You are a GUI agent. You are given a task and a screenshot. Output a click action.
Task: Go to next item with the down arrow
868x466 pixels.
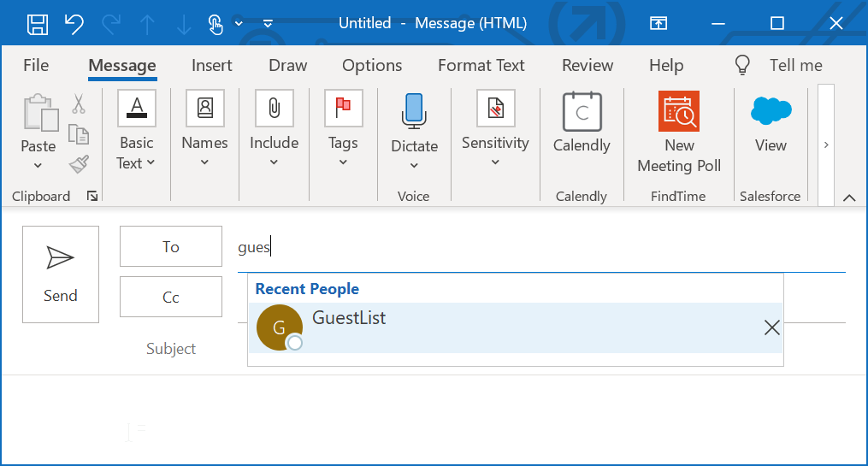tap(183, 24)
